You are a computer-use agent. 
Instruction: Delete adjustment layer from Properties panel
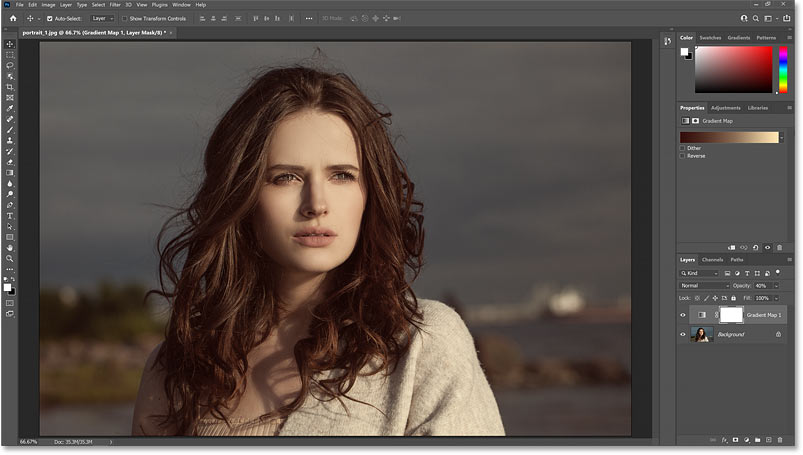tap(779, 248)
